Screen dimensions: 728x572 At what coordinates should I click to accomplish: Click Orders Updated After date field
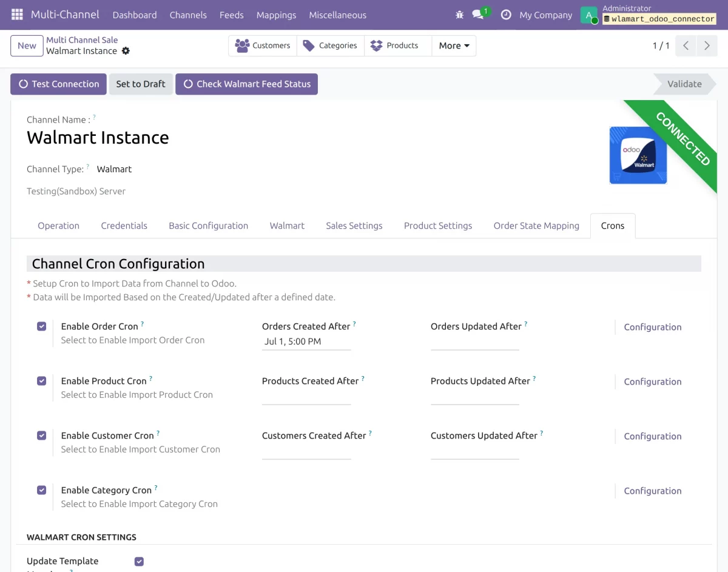475,342
